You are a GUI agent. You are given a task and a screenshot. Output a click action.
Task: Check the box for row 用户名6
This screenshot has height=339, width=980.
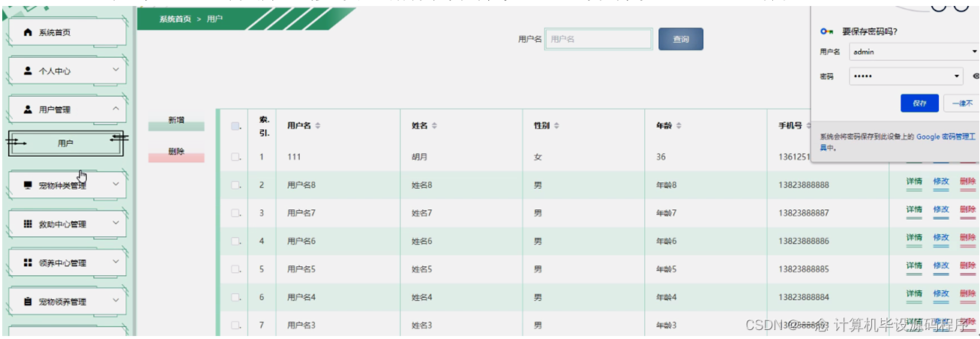pos(235,241)
